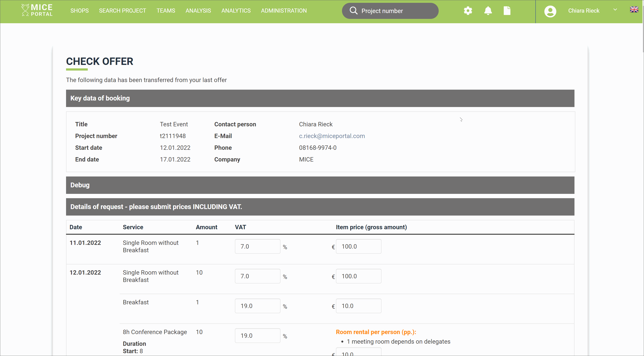The width and height of the screenshot is (644, 356).
Task: Expand the Debug section header
Action: pos(320,185)
